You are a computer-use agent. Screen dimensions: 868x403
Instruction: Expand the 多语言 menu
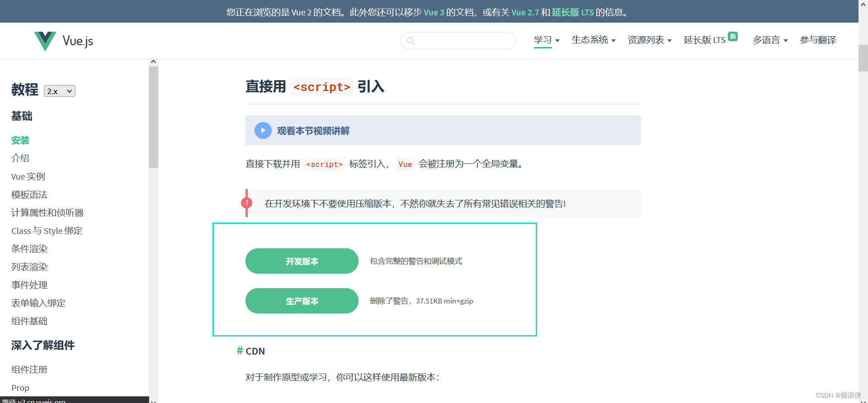coord(770,40)
